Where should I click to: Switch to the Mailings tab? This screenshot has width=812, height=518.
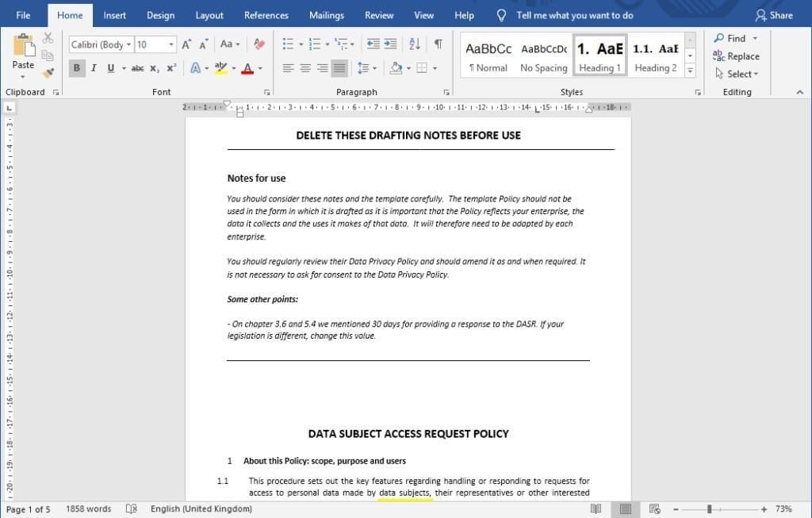[x=326, y=14]
